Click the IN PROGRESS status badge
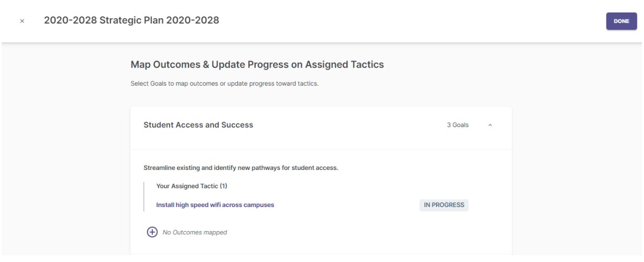The width and height of the screenshot is (644, 262). [444, 205]
